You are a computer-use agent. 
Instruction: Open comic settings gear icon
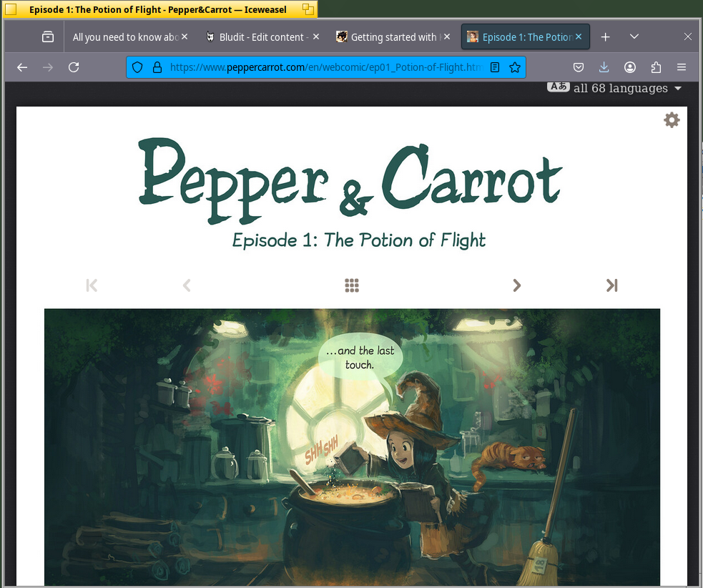[x=672, y=119]
